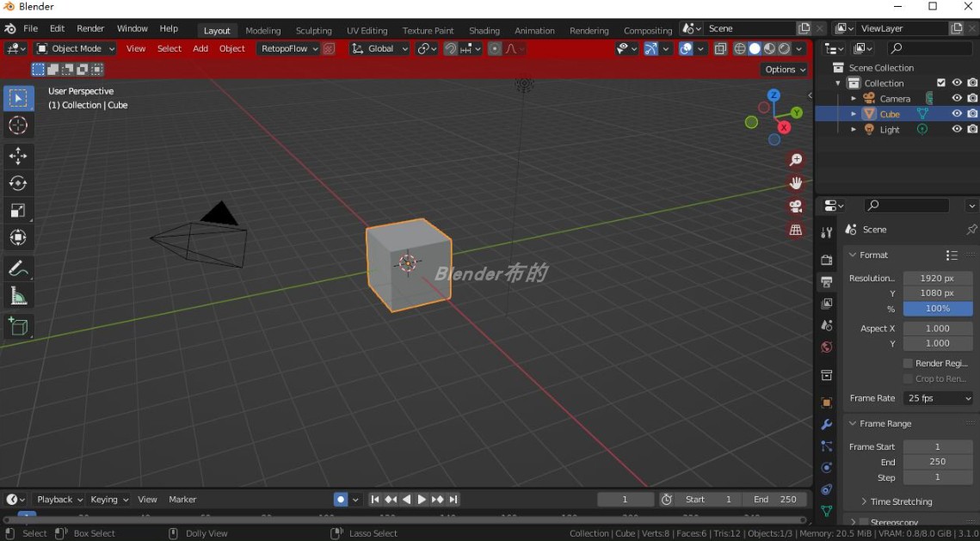
Task: Select the Measure tool
Action: [x=18, y=296]
